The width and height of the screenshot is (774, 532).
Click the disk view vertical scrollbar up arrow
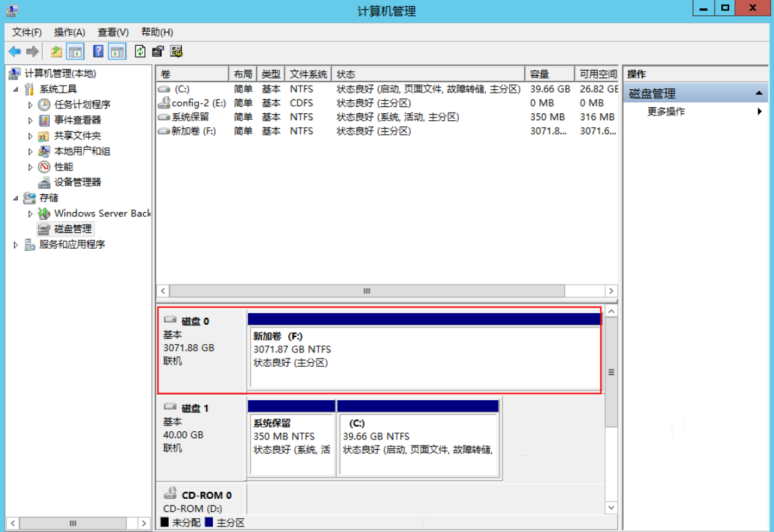click(x=611, y=312)
